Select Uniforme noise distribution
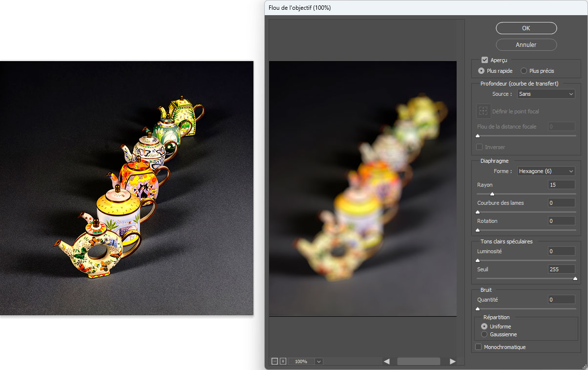588x370 pixels. tap(484, 326)
